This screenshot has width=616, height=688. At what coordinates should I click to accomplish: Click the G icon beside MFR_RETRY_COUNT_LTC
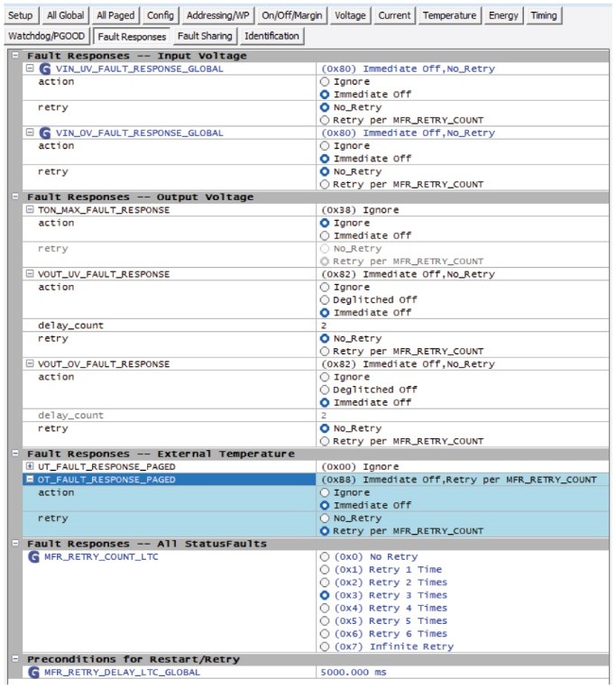pyautogui.click(x=34, y=557)
